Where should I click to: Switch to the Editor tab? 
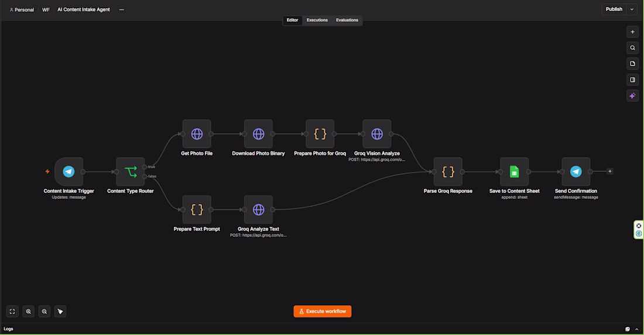(292, 20)
